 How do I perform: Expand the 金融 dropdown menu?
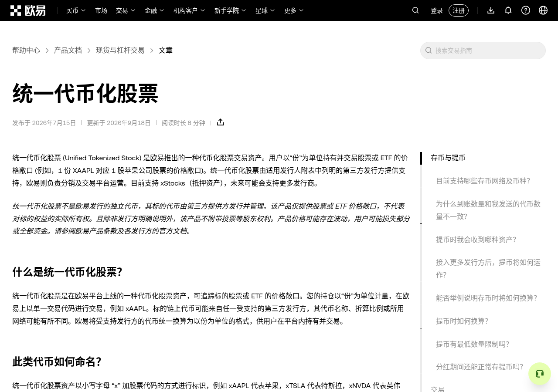point(154,10)
